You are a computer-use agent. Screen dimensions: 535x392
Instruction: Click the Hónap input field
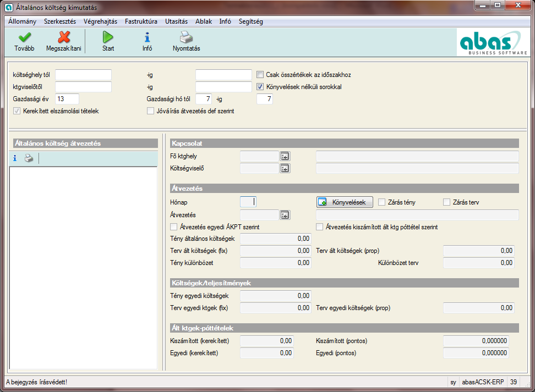click(248, 202)
